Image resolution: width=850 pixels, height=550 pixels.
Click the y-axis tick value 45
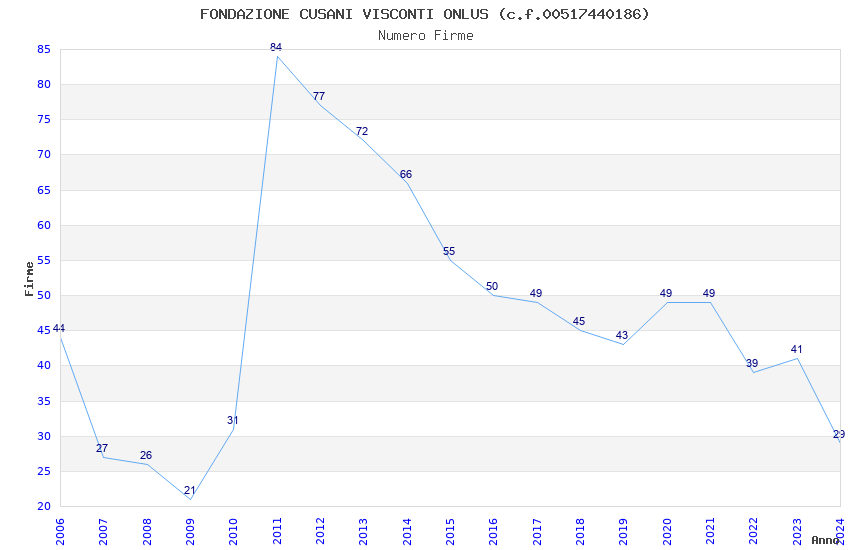pyautogui.click(x=44, y=330)
